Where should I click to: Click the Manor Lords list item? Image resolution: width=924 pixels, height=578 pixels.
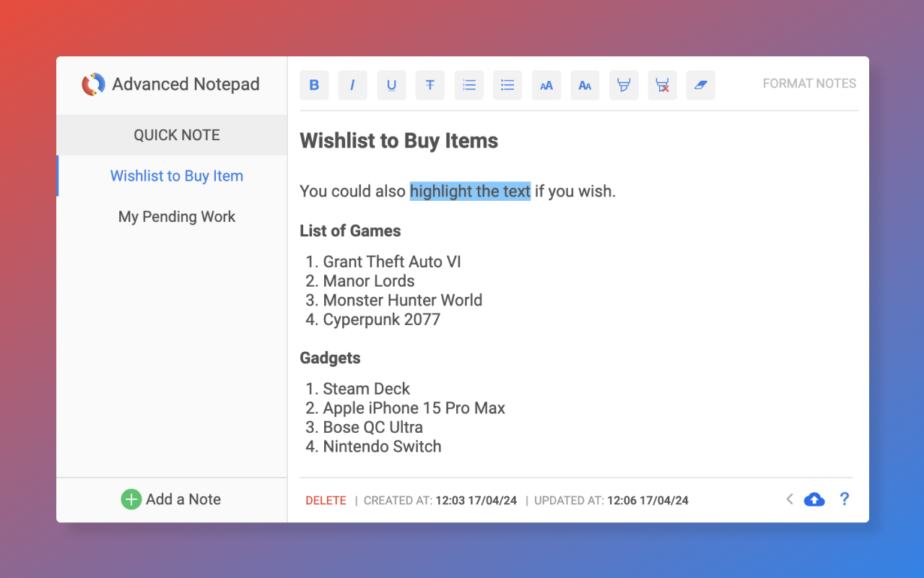coord(369,281)
